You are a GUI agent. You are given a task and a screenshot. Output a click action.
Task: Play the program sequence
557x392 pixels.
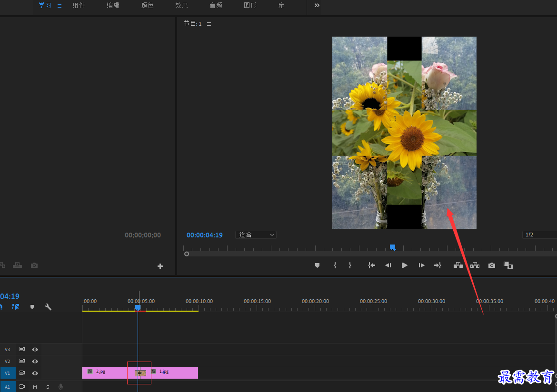click(x=404, y=265)
